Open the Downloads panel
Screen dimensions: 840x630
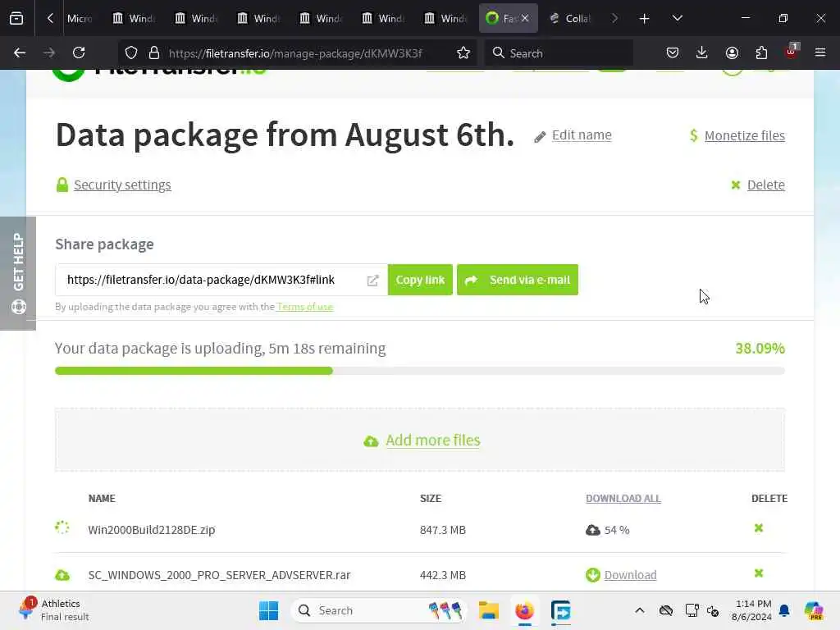tap(702, 52)
